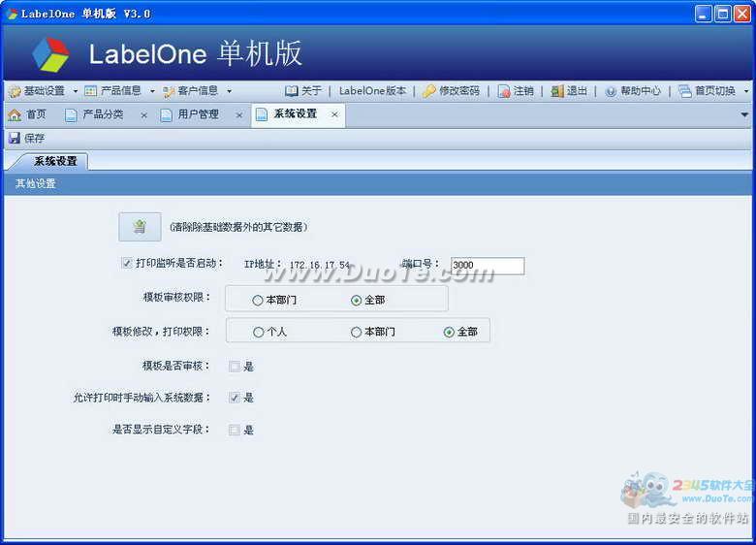Viewport: 756px width, 545px height.
Task: Select the inner 系统设置 sub-tab
Action: click(55, 161)
